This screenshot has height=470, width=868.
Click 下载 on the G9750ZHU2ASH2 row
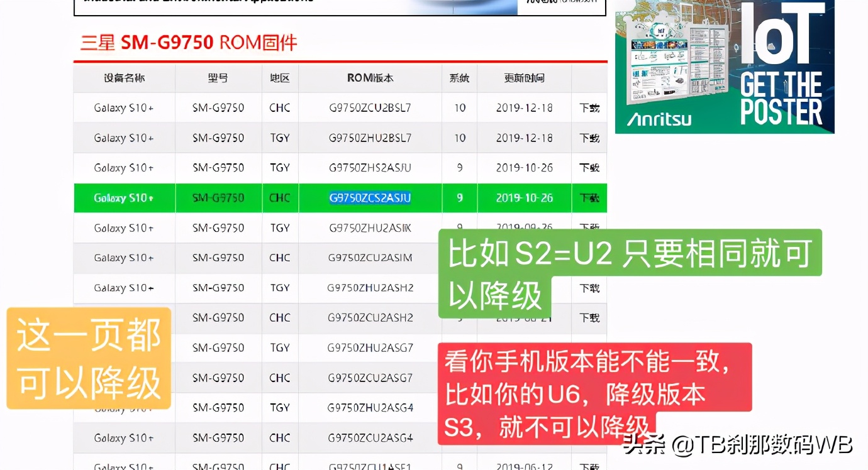point(590,288)
